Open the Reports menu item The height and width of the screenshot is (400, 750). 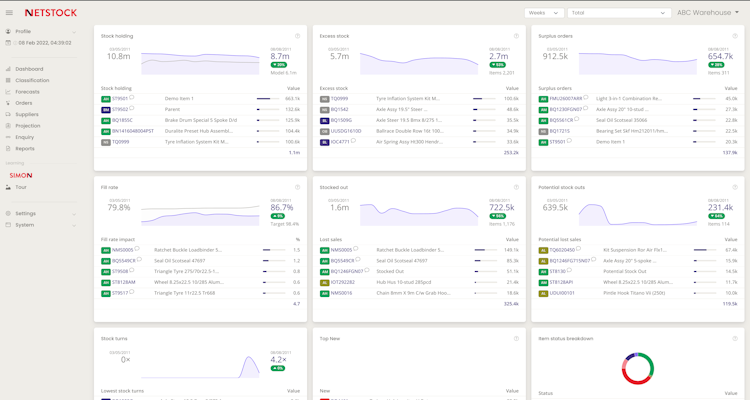coord(24,149)
